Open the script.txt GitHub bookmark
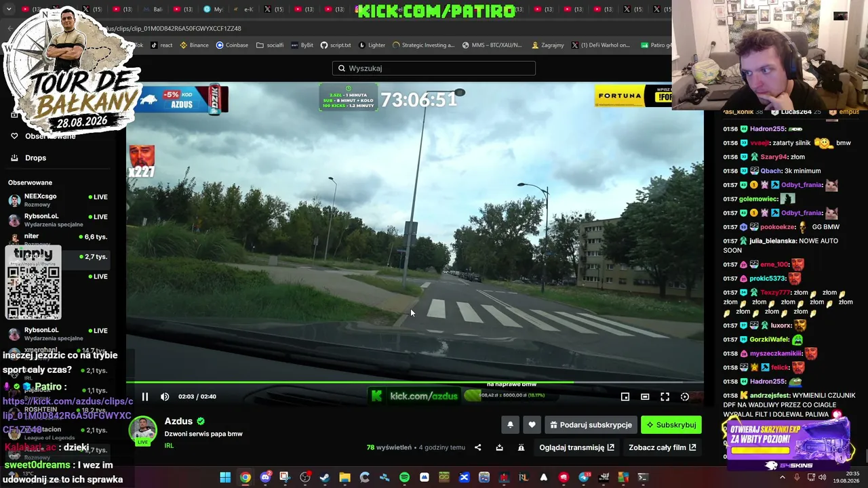Image resolution: width=868 pixels, height=488 pixels. point(336,45)
